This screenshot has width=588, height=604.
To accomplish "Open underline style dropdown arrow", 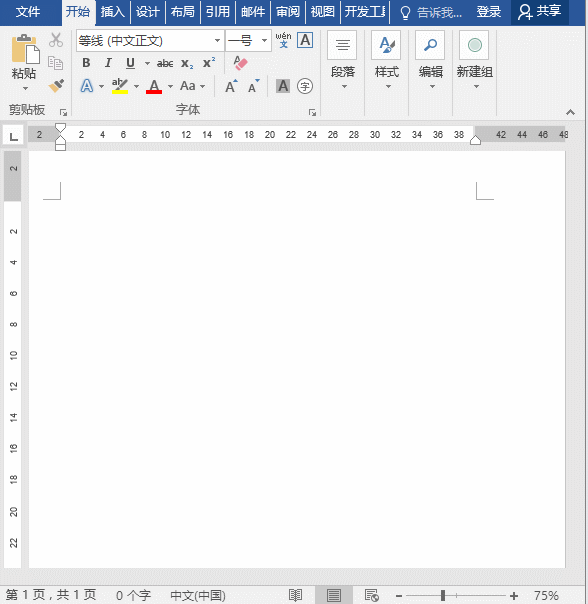I will 147,63.
